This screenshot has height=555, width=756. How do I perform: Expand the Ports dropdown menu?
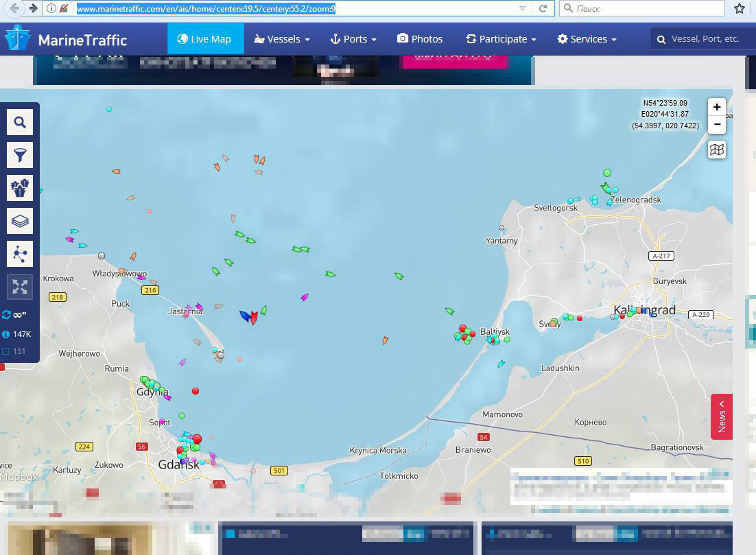click(353, 39)
